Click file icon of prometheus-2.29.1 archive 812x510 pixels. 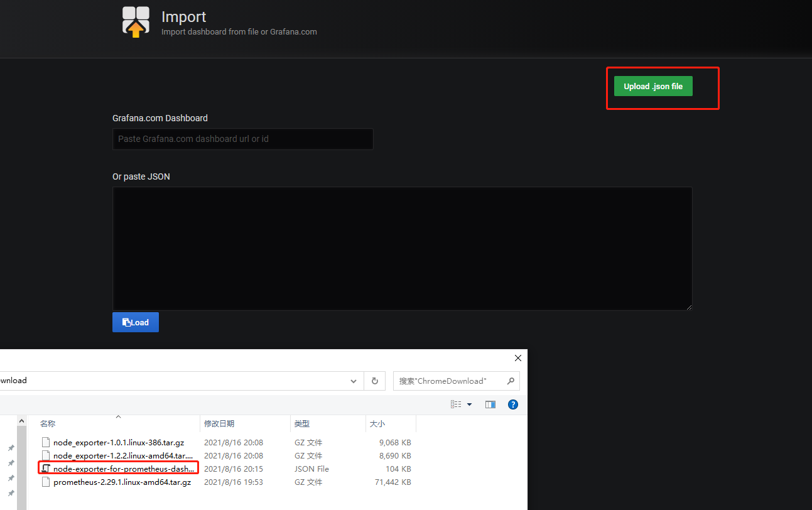tap(45, 482)
